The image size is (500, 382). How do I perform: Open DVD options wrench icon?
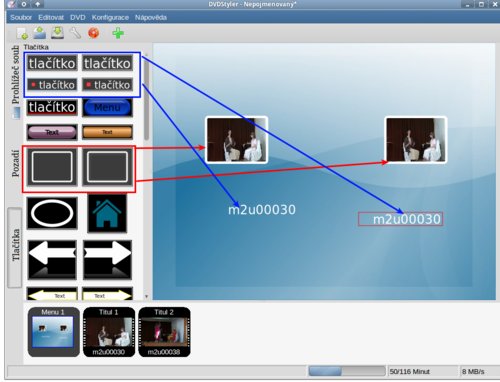[x=76, y=33]
